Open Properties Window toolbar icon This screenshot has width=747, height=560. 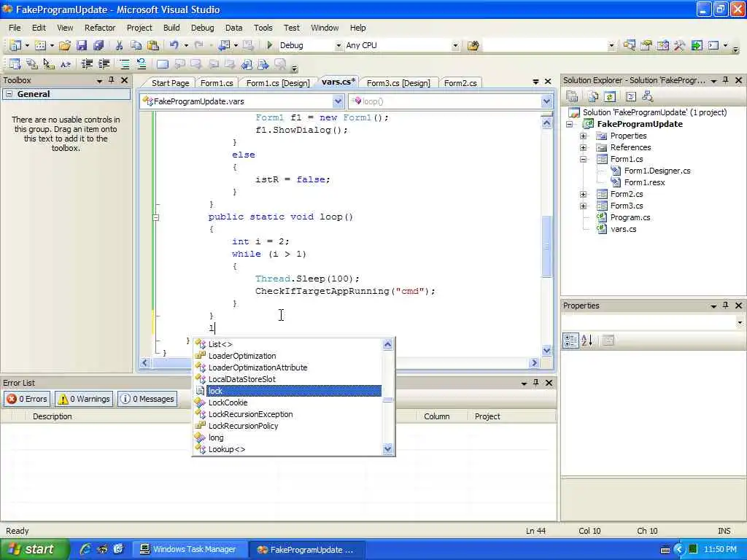(x=646, y=45)
